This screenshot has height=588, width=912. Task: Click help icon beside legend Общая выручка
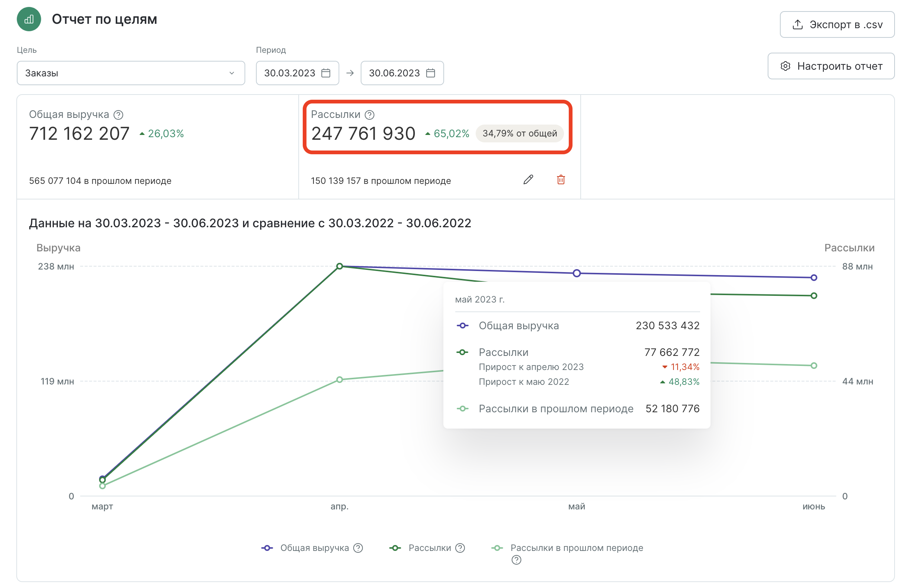tap(358, 548)
